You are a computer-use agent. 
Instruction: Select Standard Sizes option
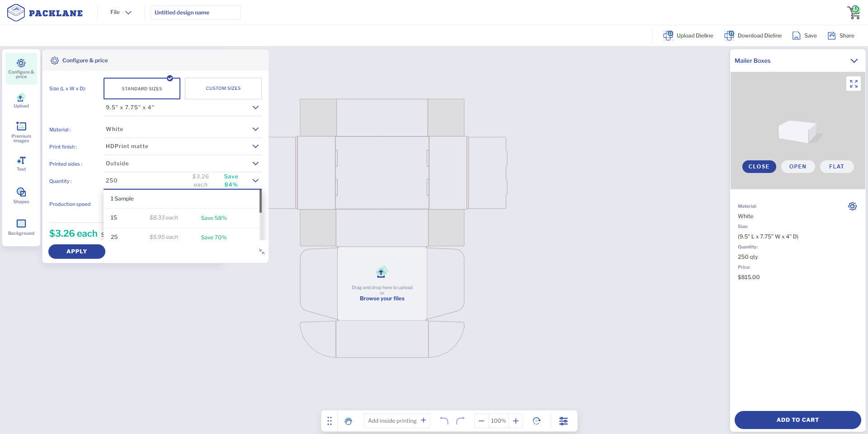click(x=142, y=89)
